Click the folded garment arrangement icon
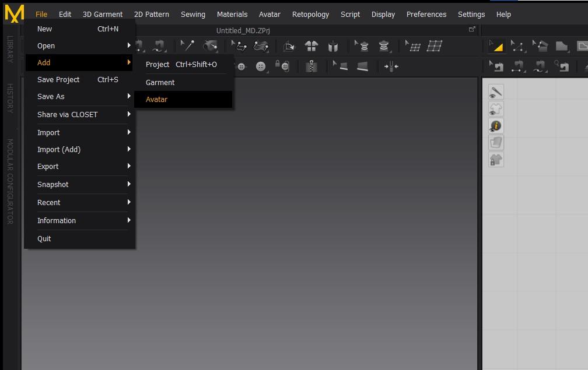Viewport: 588px width, 370px height. (x=332, y=46)
